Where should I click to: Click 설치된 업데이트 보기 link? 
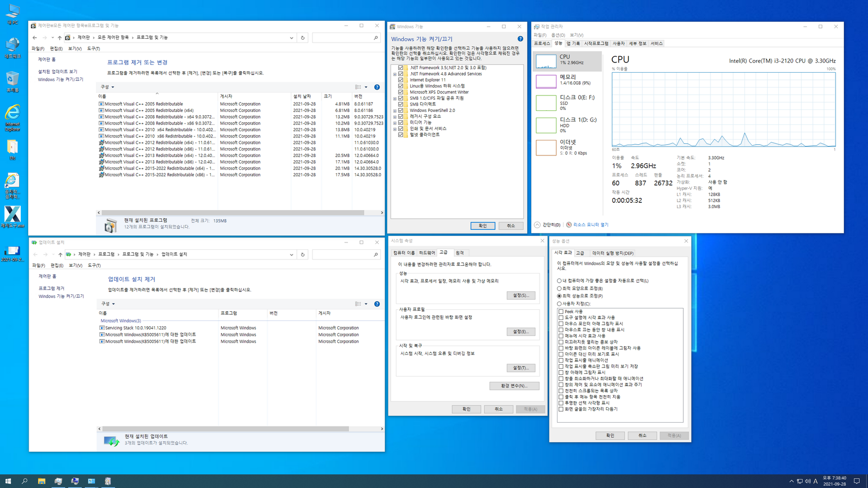pyautogui.click(x=58, y=72)
